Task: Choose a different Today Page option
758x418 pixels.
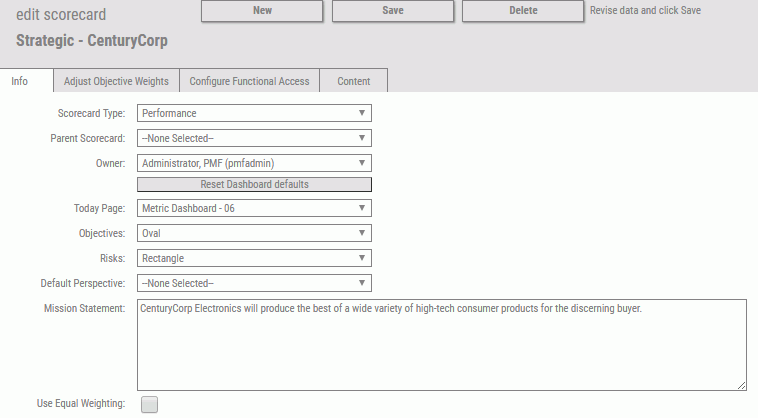Action: click(254, 208)
